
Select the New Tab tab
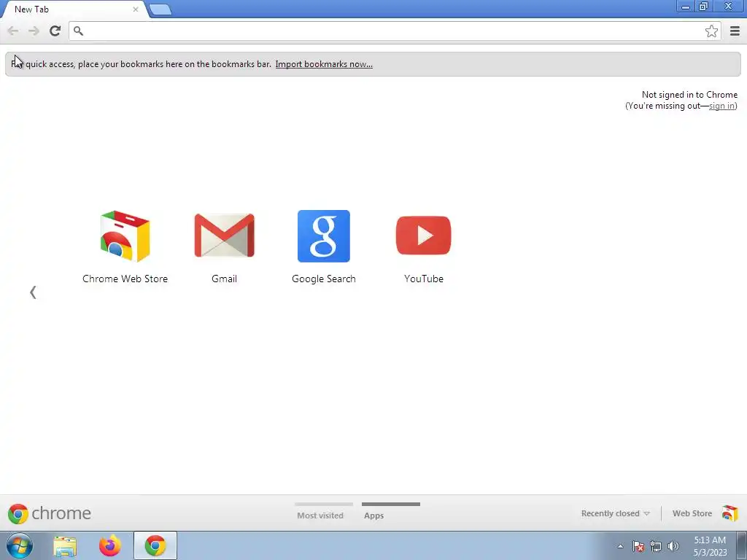pos(74,9)
